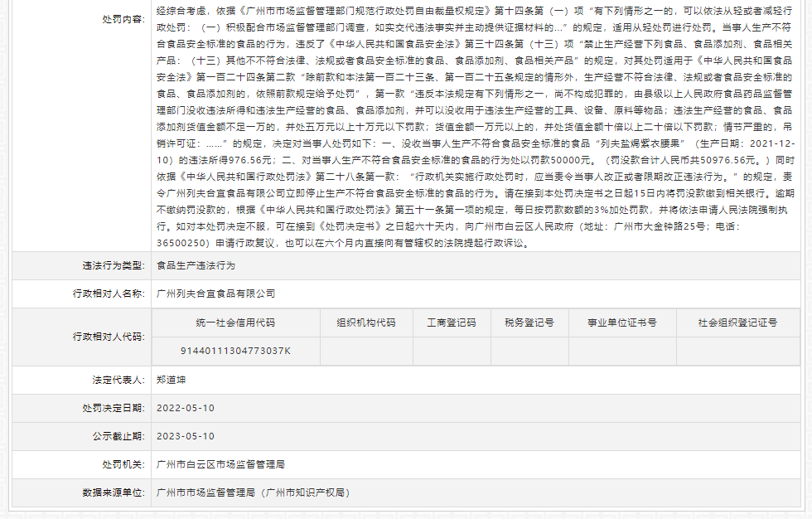Click the 行政相对人代码 row label
Viewport: 812px width, 519px height.
point(107,337)
